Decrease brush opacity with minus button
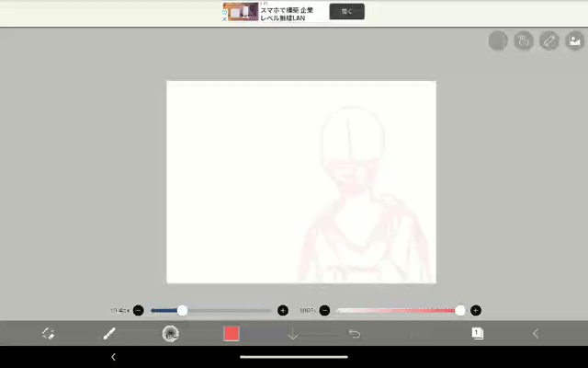The width and height of the screenshot is (588, 368). (x=324, y=311)
